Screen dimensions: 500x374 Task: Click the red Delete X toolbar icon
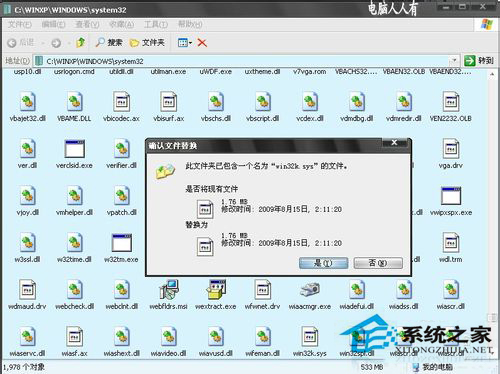click(x=202, y=43)
